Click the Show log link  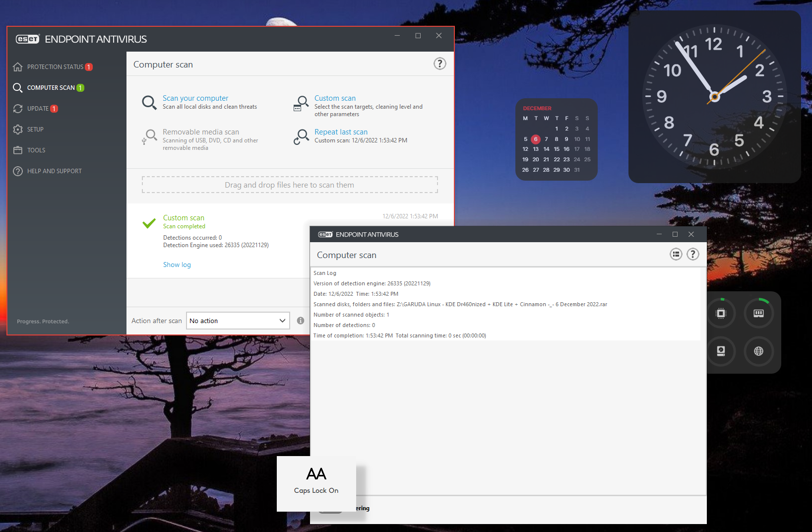tap(177, 265)
